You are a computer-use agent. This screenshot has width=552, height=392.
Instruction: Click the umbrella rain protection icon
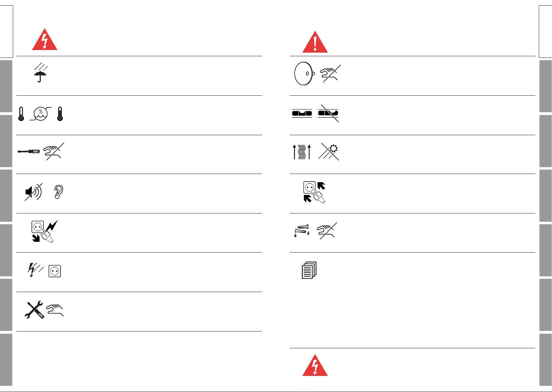(40, 72)
